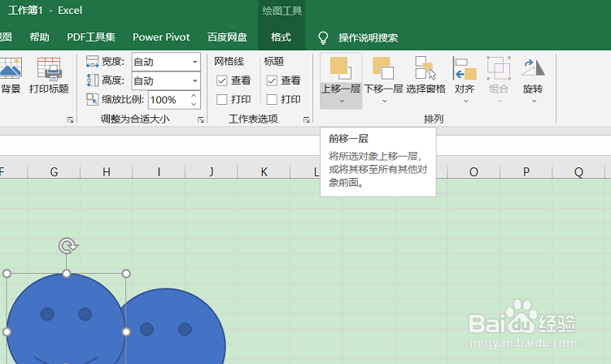Uncheck headings View (查看) checkbox

tap(272, 80)
